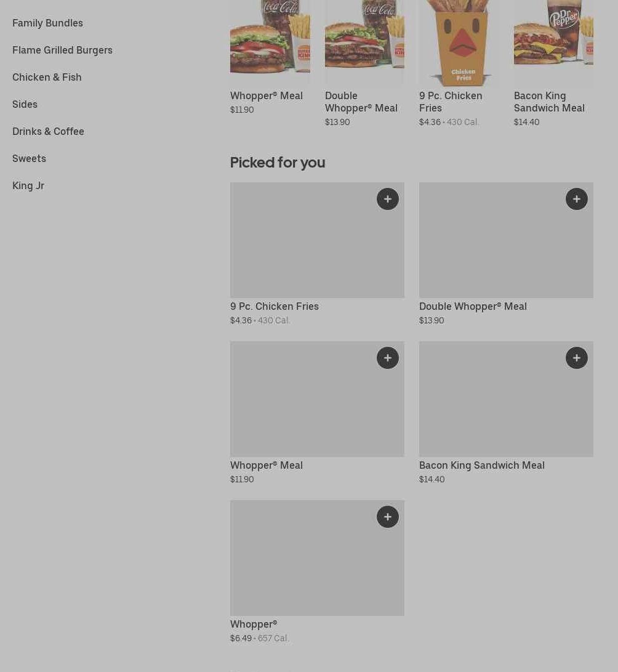
Task: Open the Whopper $6.49 item title
Action: tap(254, 624)
